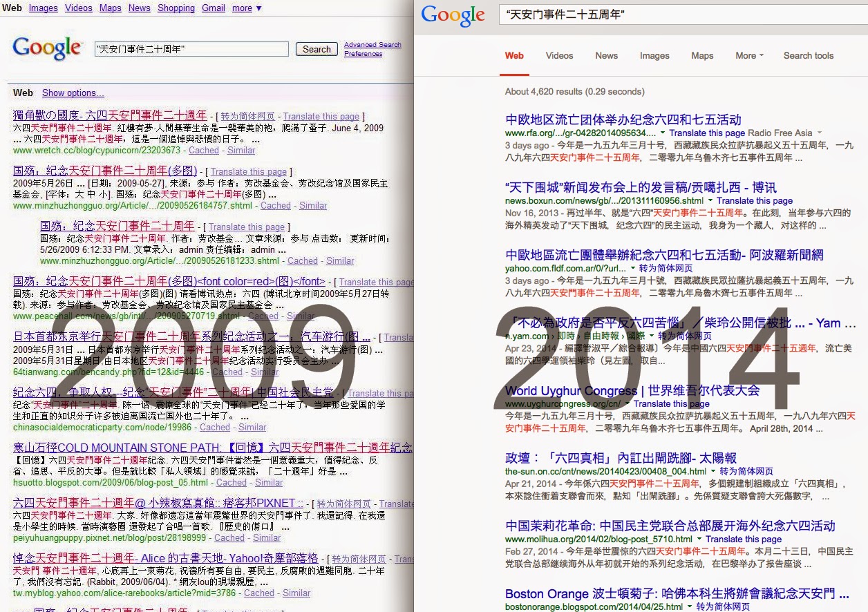Open the Boston Orange 波士頓菊子 result title
The height and width of the screenshot is (612, 868).
click(x=678, y=594)
